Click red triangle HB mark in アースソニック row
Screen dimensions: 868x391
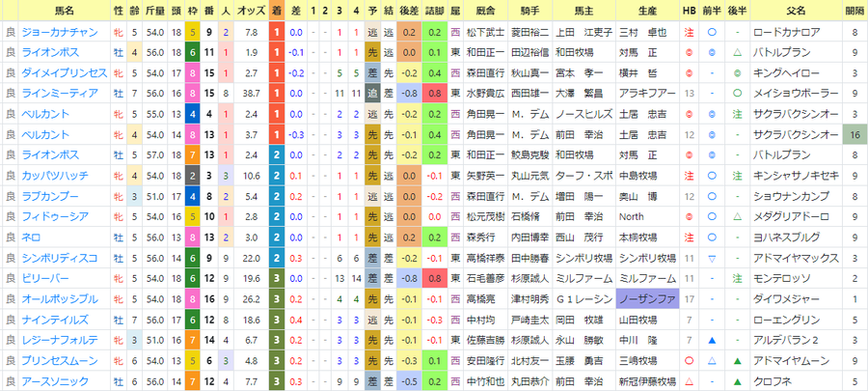point(690,381)
